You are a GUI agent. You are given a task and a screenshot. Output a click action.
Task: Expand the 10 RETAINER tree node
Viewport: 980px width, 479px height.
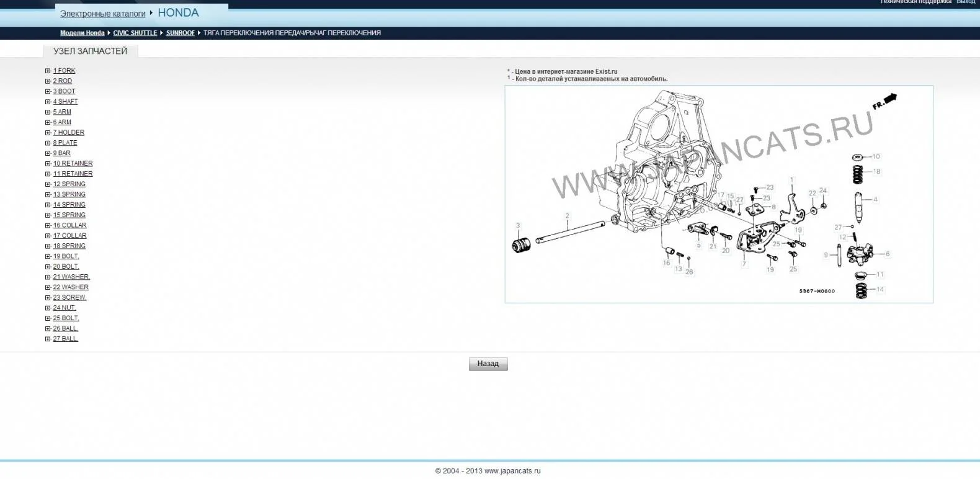click(x=48, y=164)
